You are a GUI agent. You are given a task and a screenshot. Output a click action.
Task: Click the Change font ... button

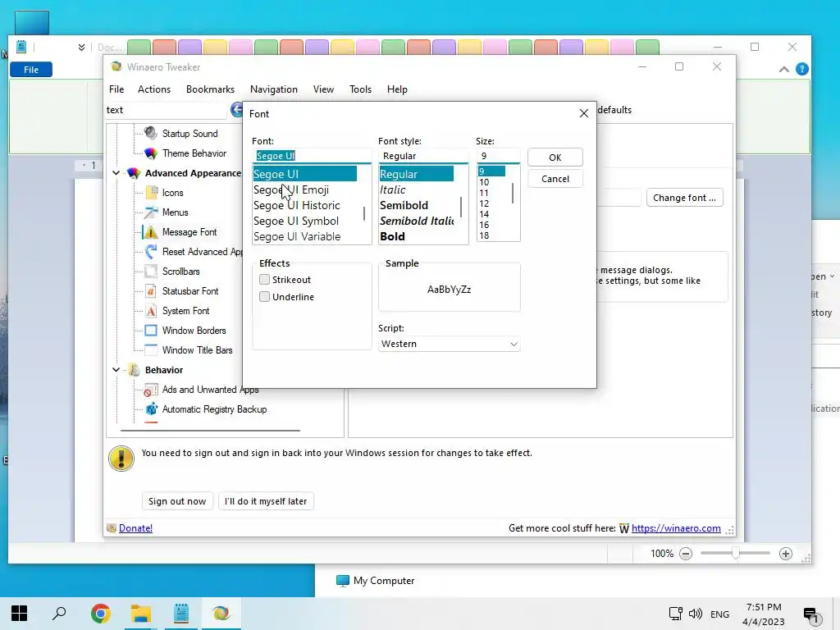coord(685,198)
